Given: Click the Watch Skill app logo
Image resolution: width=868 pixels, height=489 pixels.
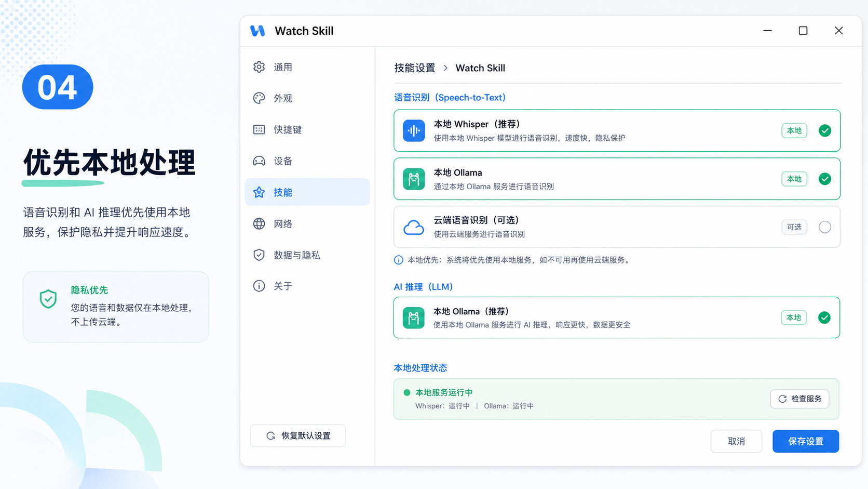Looking at the screenshot, I should coord(257,31).
